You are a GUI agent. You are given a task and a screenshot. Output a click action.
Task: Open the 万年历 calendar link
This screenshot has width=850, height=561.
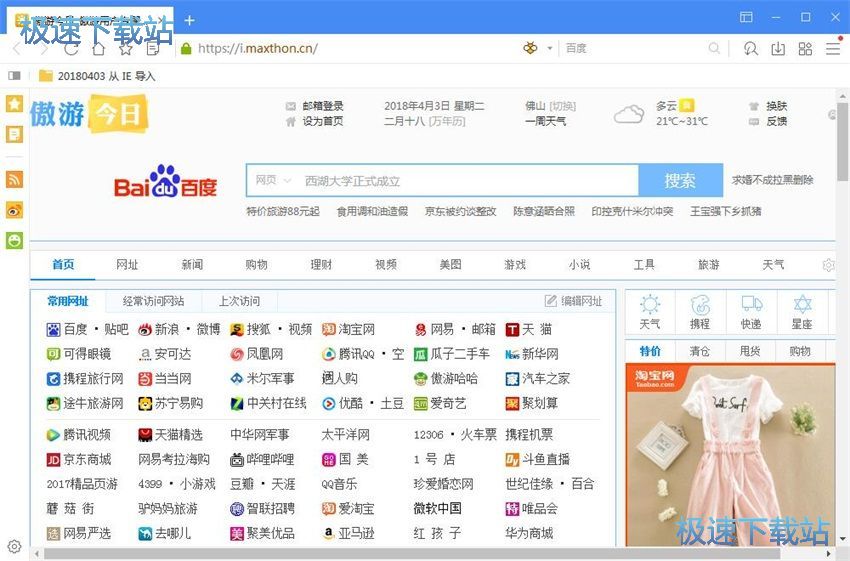[x=447, y=121]
